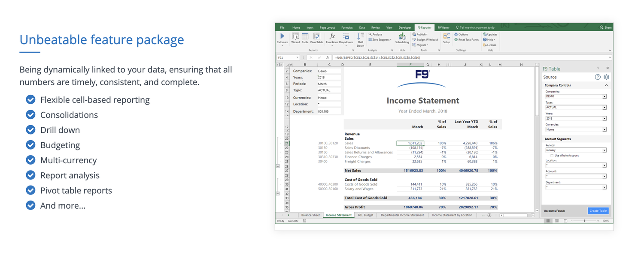
Task: Switch to Normal view in status bar
Action: 549,221
